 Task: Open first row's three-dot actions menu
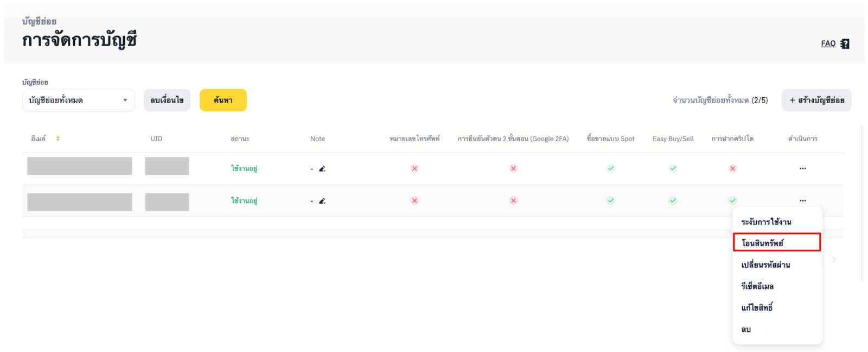point(802,168)
